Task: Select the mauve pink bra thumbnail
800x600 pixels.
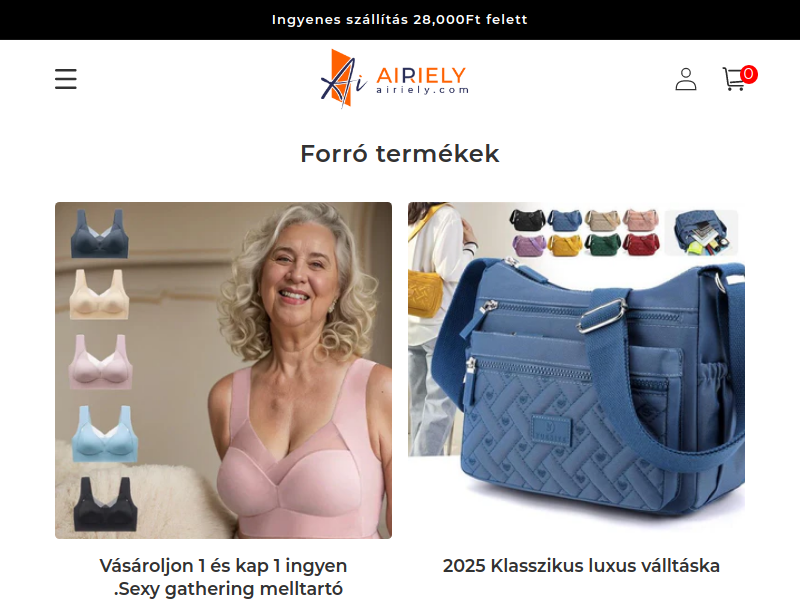Action: point(101,362)
